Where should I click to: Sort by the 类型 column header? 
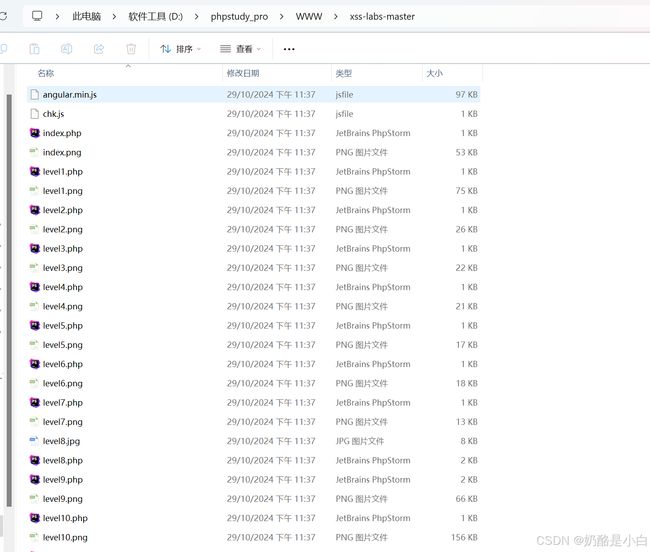pos(344,73)
